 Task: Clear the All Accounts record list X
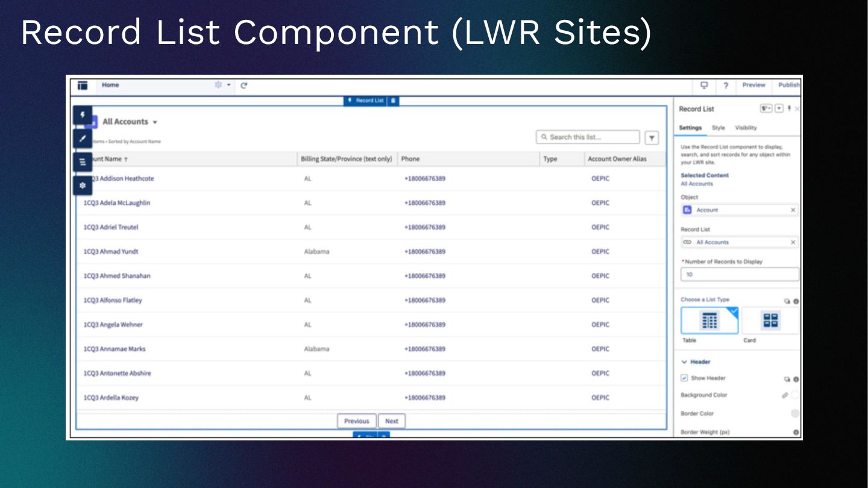tap(793, 242)
